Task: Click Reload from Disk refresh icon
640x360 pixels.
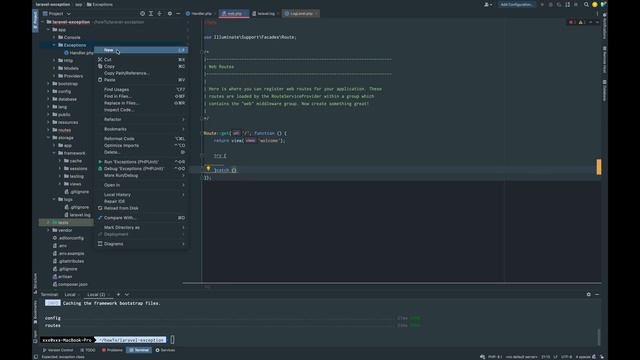Action: (x=100, y=208)
